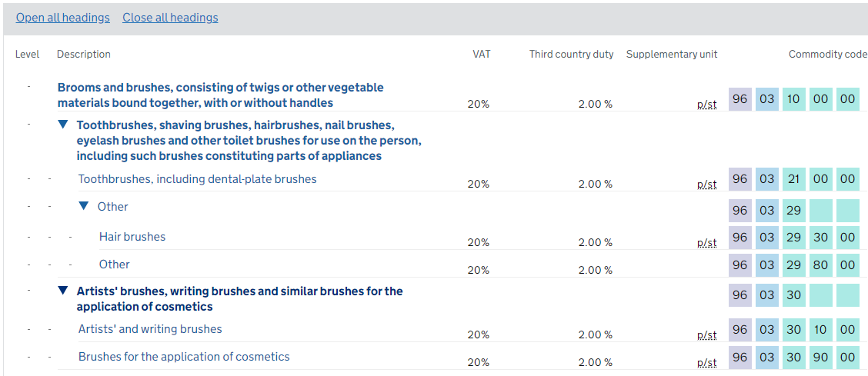Click teal 10 code box in brooms row
The height and width of the screenshot is (376, 868).
[x=793, y=99]
